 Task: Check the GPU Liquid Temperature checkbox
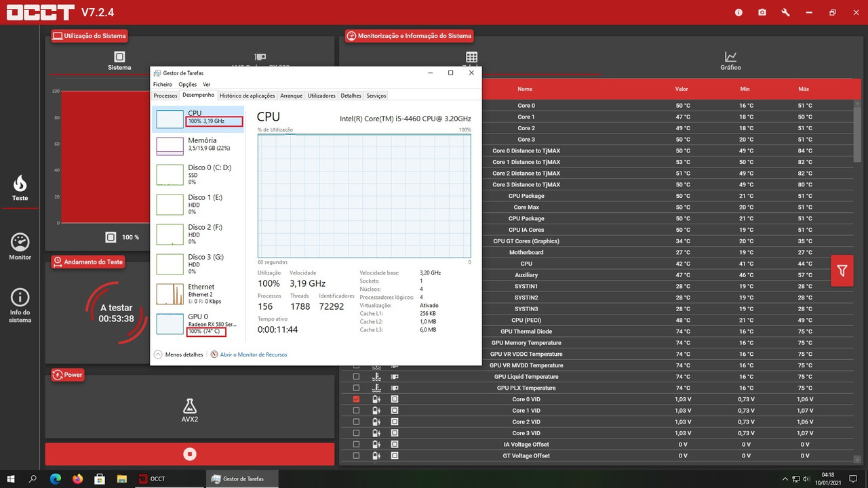click(x=356, y=377)
